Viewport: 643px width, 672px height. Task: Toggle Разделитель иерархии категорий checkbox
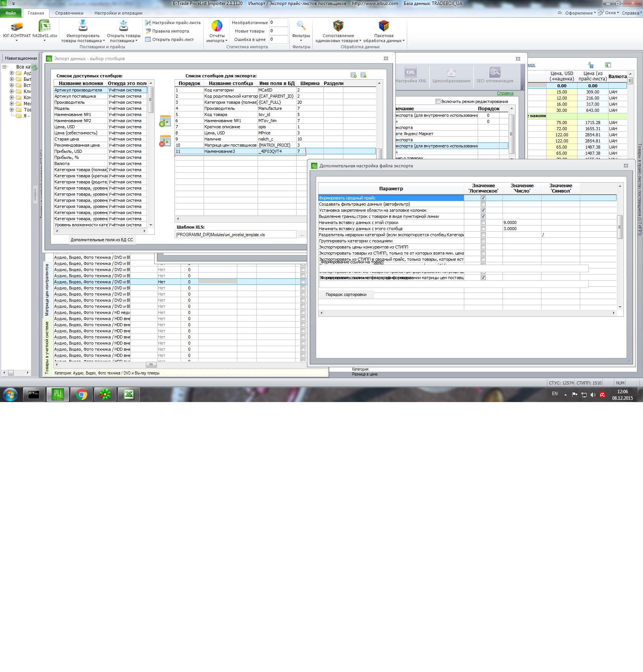point(483,235)
